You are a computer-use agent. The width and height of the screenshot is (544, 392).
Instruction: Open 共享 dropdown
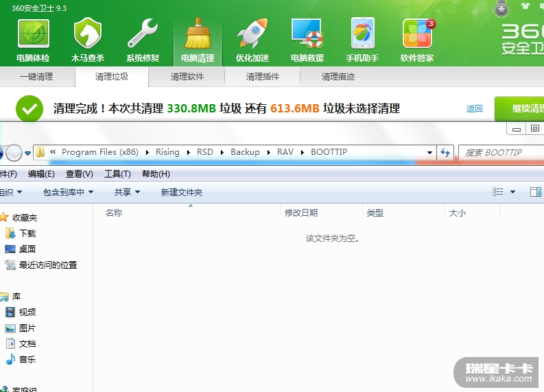[x=127, y=192]
